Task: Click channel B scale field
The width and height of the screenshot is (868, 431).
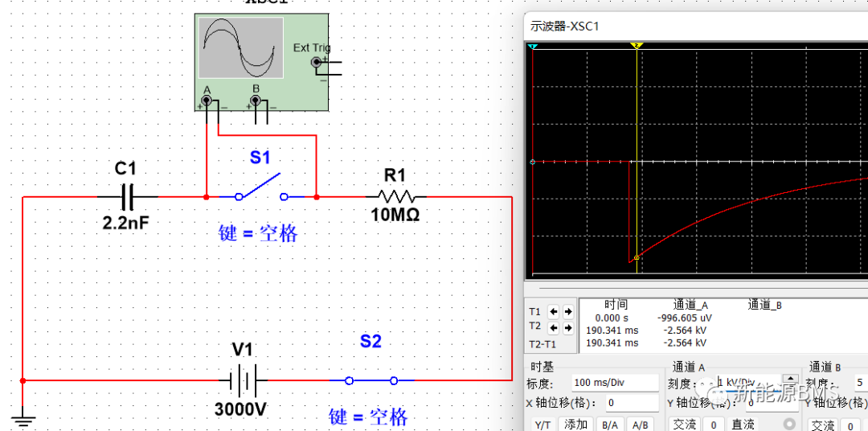Action: (x=861, y=383)
